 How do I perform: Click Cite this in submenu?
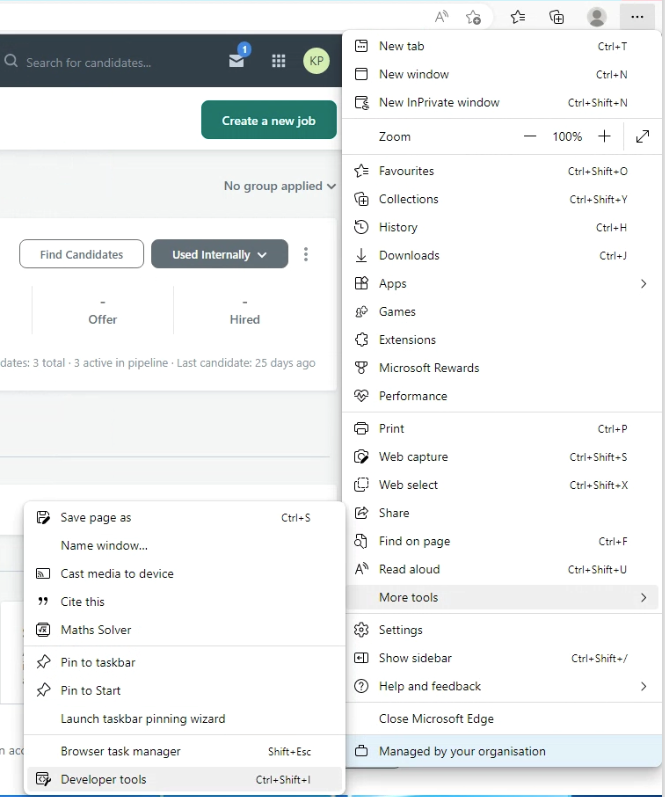coord(185,602)
